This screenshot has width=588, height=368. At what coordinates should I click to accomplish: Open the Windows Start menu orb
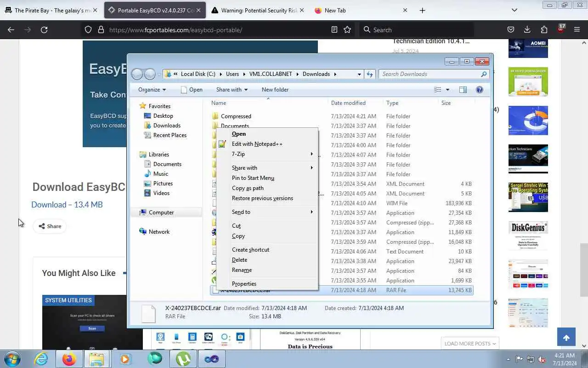pyautogui.click(x=12, y=358)
